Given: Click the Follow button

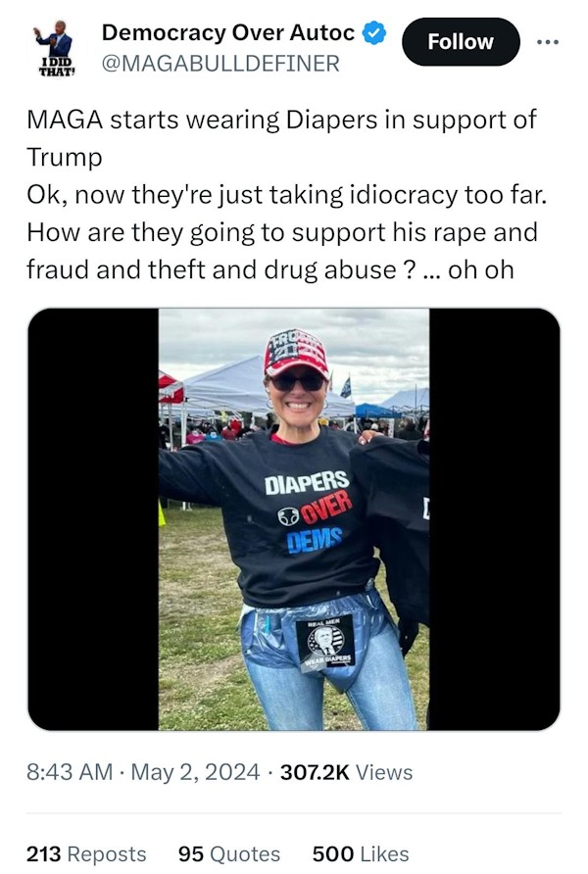Looking at the screenshot, I should 461,42.
